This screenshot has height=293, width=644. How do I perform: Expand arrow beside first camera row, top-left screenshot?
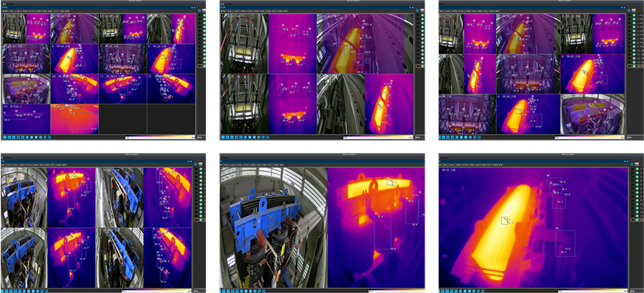click(199, 15)
